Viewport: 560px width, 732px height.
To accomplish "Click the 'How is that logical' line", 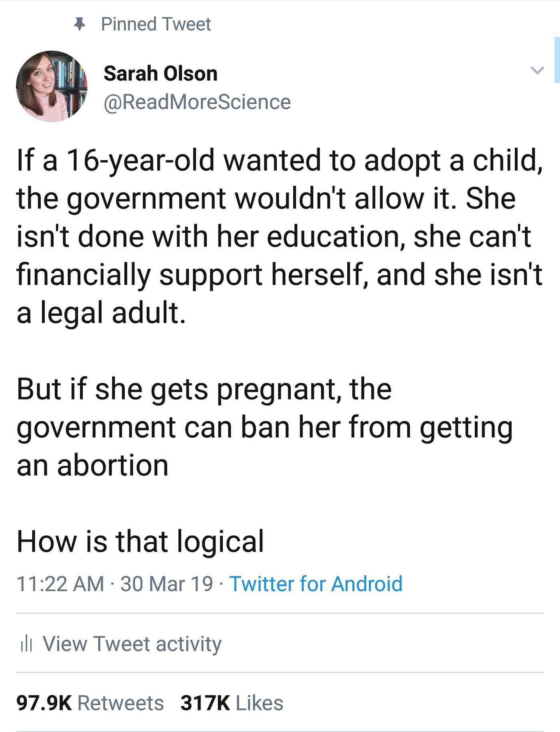I will click(140, 542).
